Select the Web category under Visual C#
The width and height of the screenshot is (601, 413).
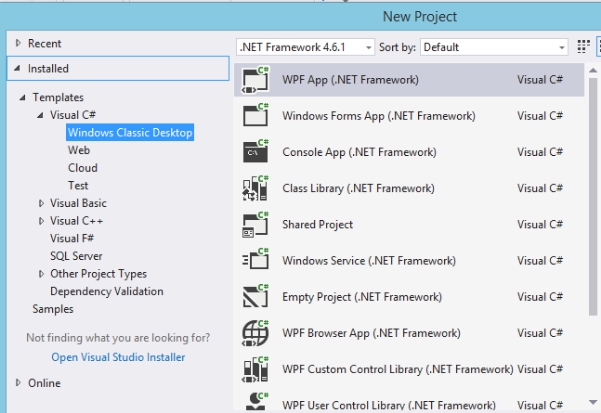[79, 150]
